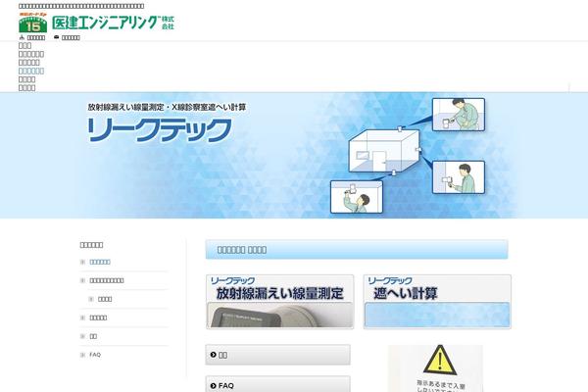
Task: Click the black contact icon beside sitemap link
Action: tap(57, 37)
